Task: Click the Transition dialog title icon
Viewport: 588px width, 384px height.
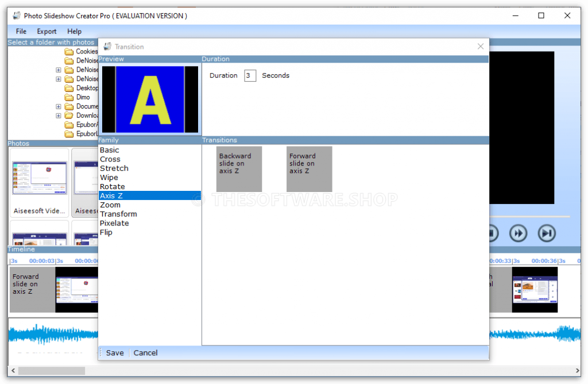Action: 107,46
